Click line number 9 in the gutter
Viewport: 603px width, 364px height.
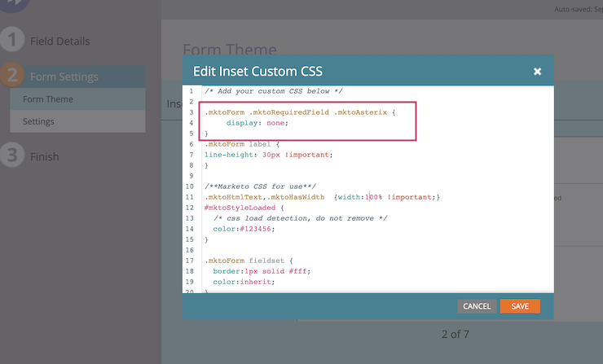[191, 176]
